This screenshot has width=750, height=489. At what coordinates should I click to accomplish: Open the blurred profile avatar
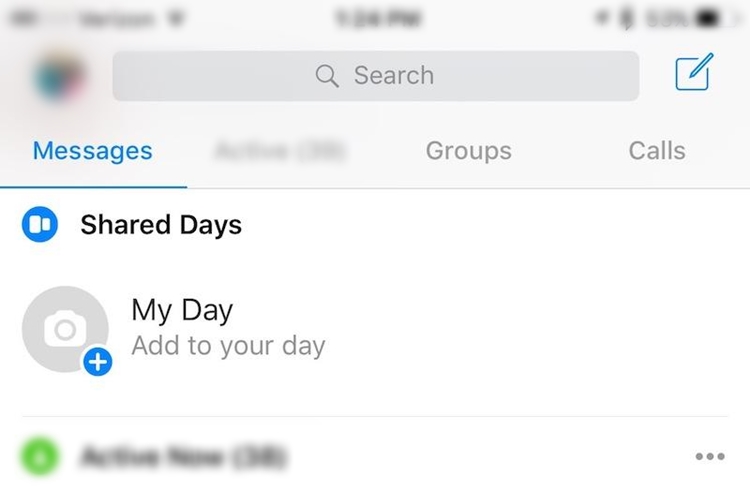click(59, 77)
